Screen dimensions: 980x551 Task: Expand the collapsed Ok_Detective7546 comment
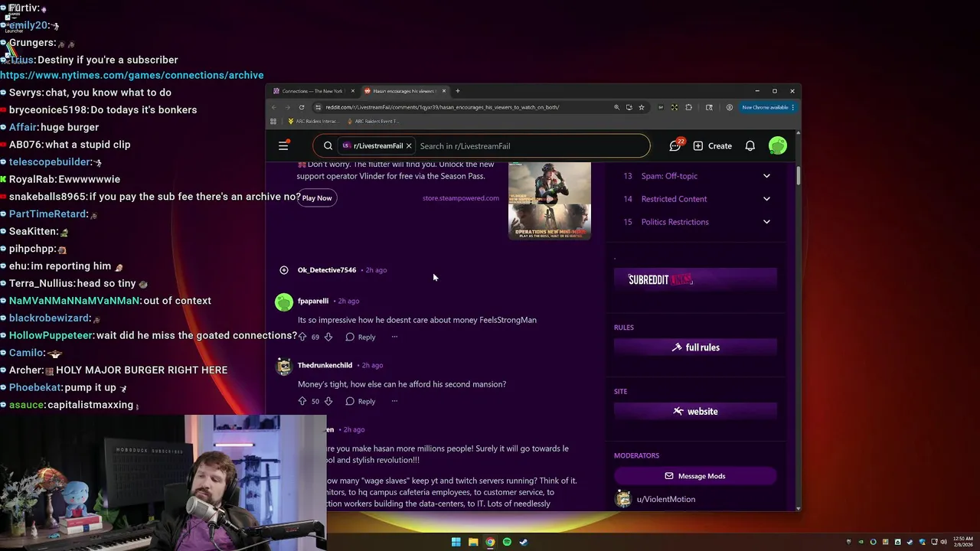284,270
